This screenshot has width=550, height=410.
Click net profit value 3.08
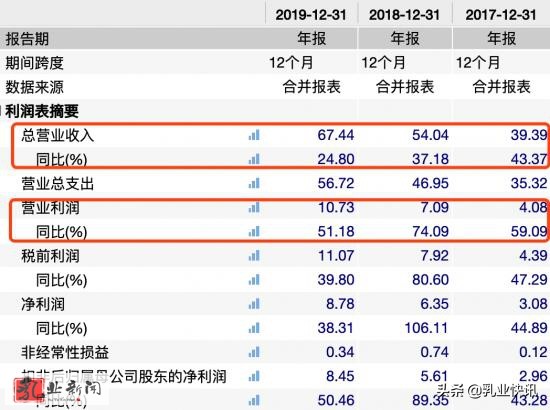click(533, 304)
